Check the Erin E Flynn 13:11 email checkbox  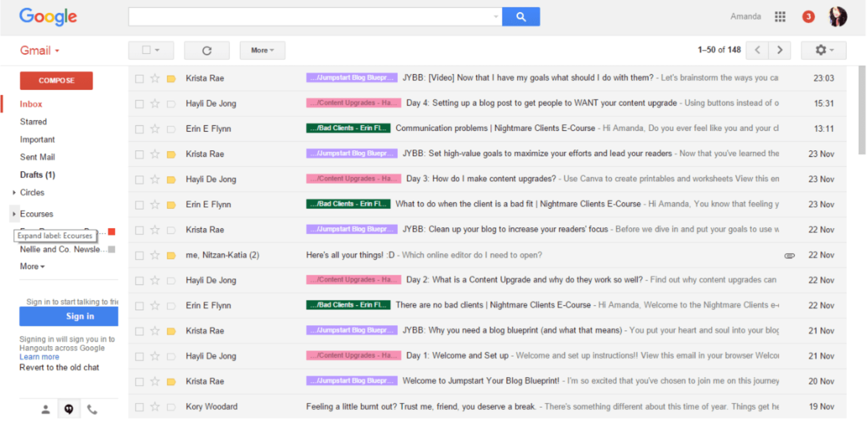click(139, 129)
